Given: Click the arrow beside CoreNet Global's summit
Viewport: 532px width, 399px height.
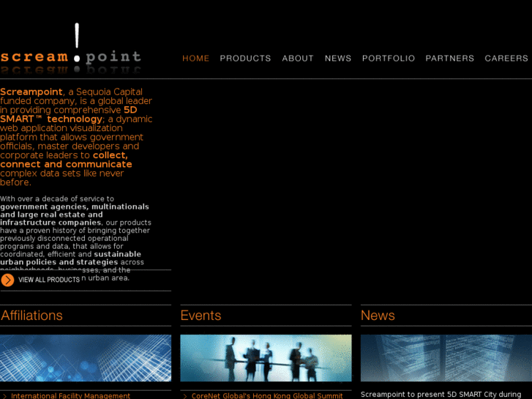Looking at the screenshot, I should 185,396.
